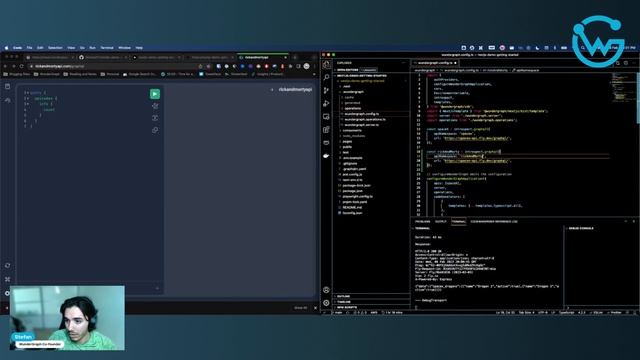This screenshot has height=360, width=640.
Task: Open the Source Control view in VS Code
Action: (326, 90)
